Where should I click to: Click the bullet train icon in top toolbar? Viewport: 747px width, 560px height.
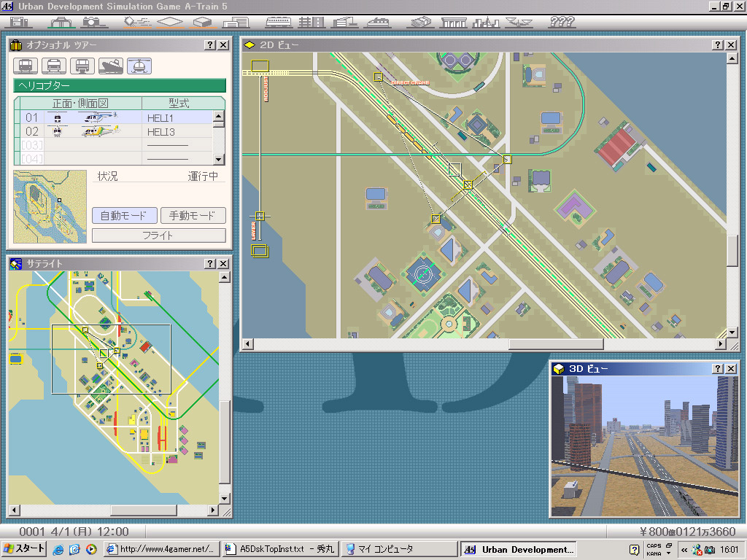point(378,21)
